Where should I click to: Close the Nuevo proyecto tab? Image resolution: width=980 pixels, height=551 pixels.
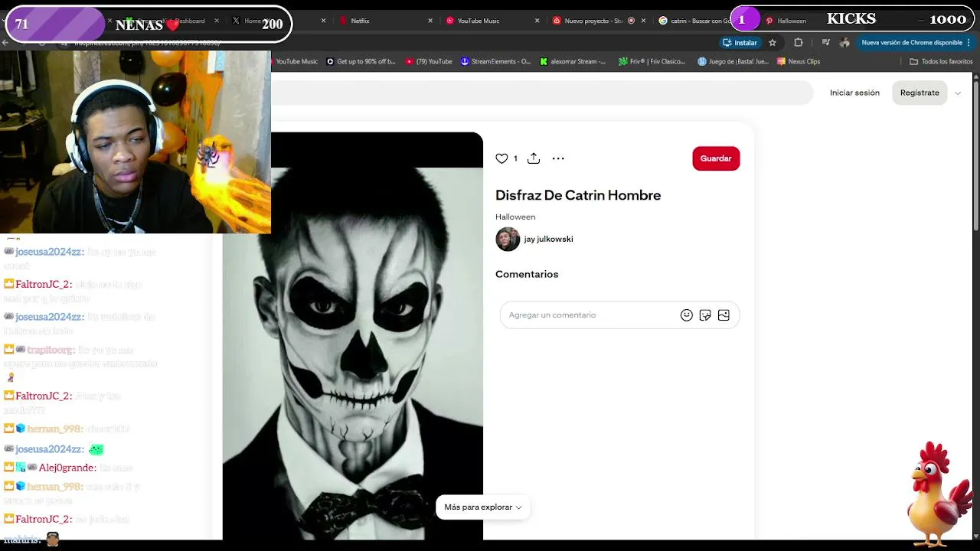click(643, 21)
